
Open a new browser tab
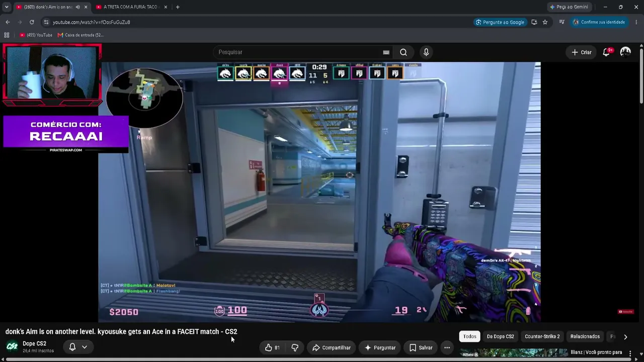point(178,7)
